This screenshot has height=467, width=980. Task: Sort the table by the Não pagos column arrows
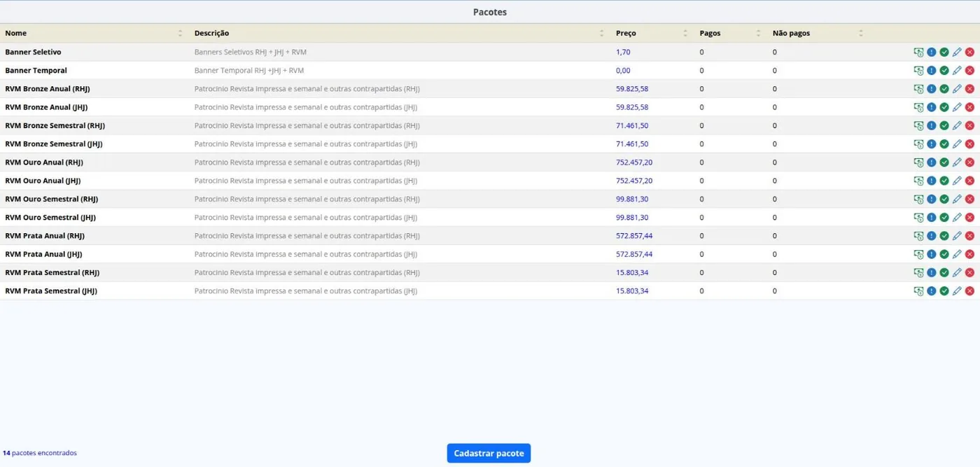coord(861,33)
